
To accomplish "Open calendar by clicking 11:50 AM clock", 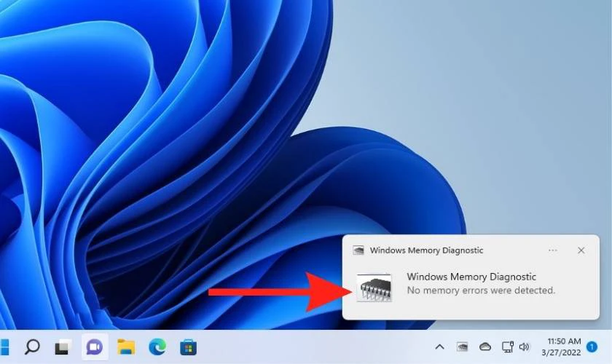I will click(x=562, y=347).
